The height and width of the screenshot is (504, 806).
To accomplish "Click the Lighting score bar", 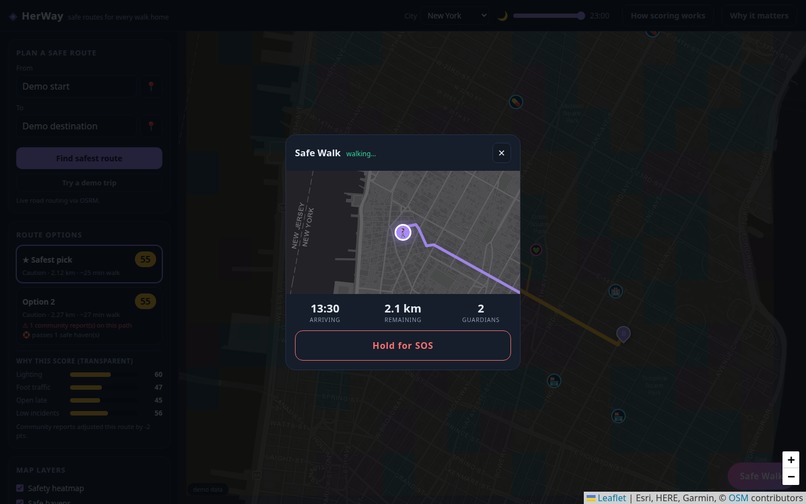I will click(x=103, y=374).
